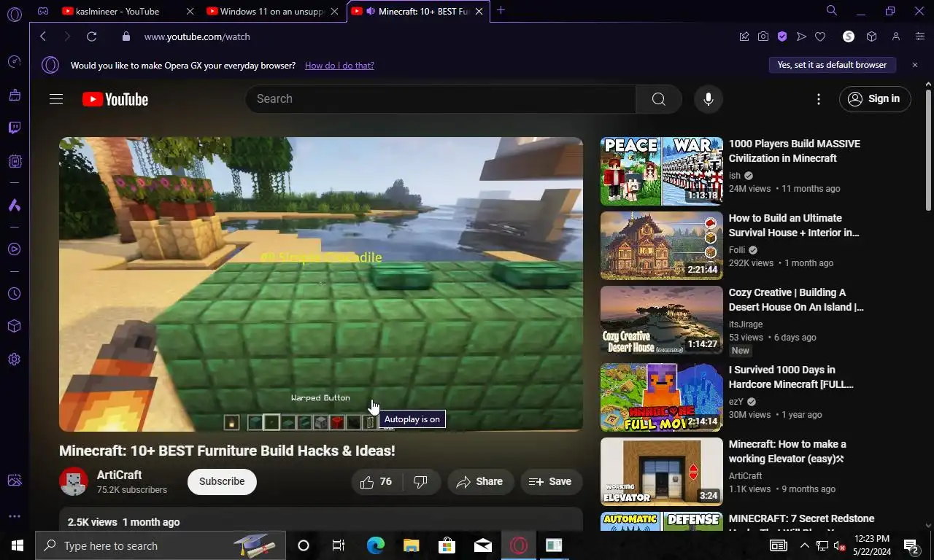Click 'Yes, set it as default browser'
The width and height of the screenshot is (934, 560).
click(832, 65)
